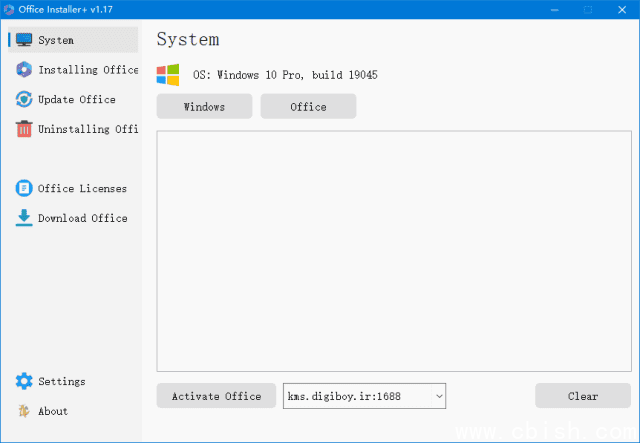Click the Activate Office button

click(216, 396)
